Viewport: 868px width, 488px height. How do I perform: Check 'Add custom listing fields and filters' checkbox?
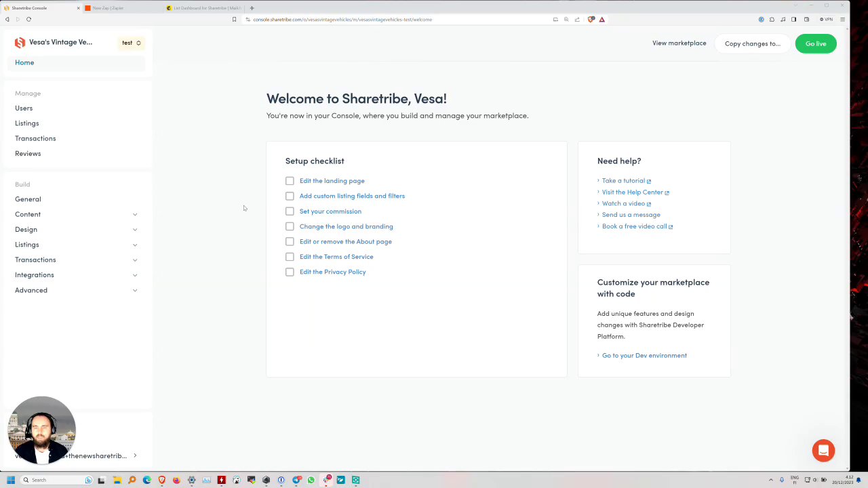[290, 196]
